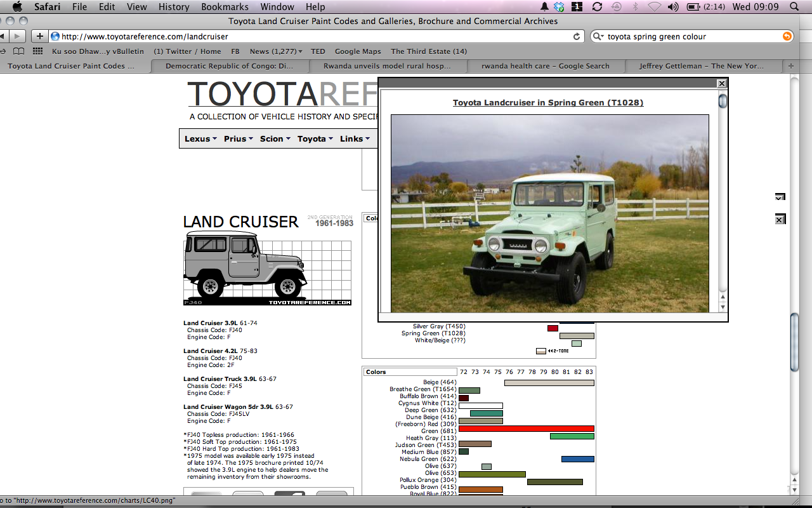Open the Safari menu

point(48,6)
